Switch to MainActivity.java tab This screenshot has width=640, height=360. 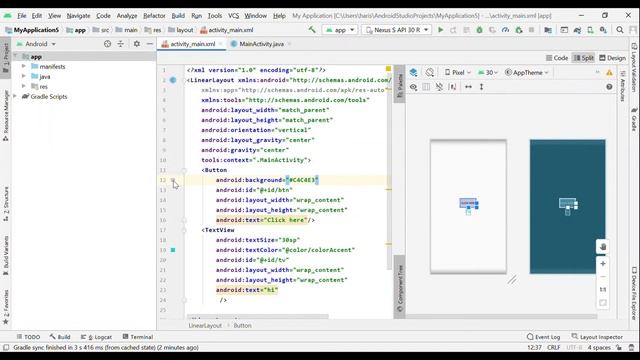261,44
